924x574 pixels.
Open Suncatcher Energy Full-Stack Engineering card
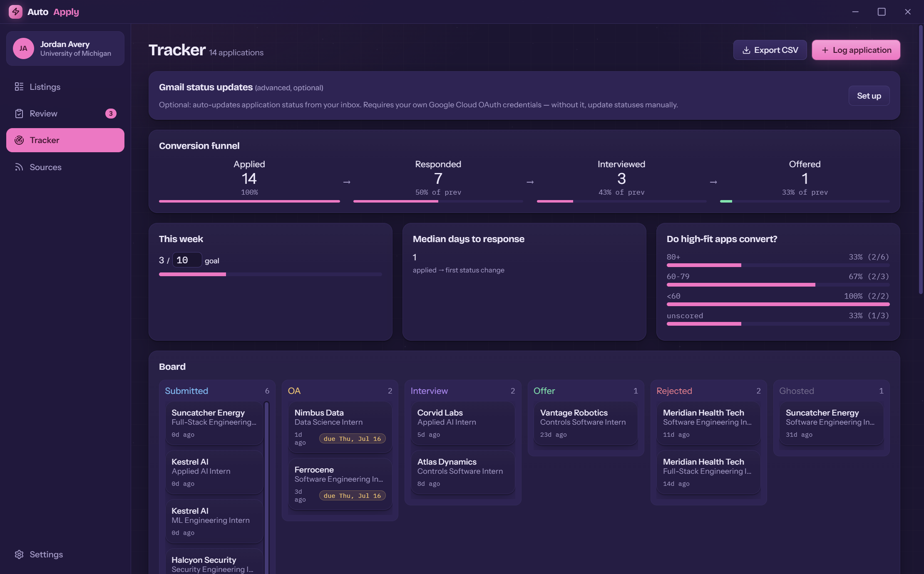(214, 423)
